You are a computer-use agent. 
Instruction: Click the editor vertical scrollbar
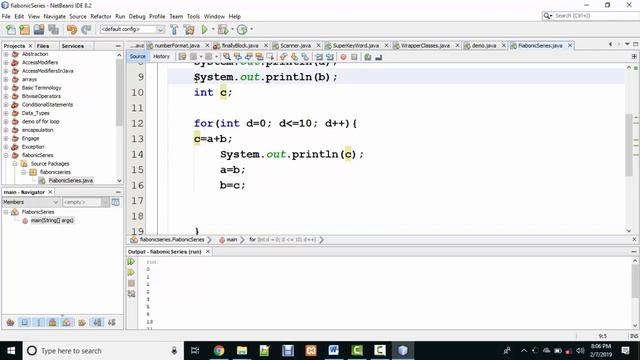coord(629,145)
